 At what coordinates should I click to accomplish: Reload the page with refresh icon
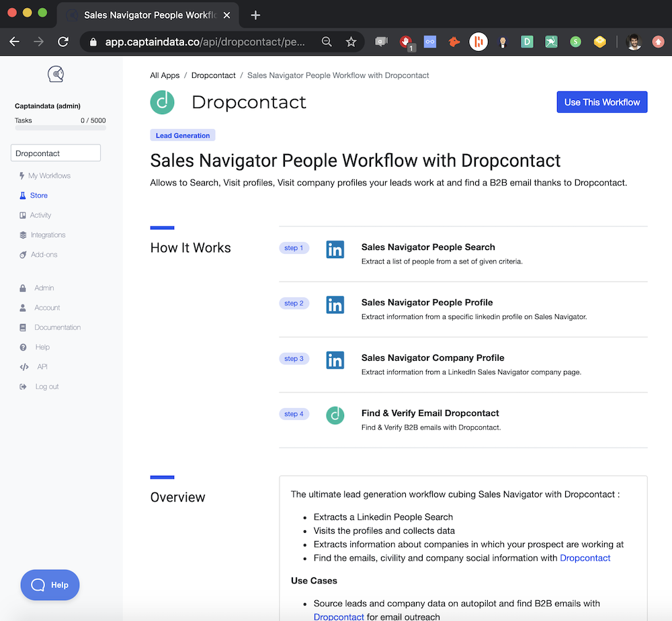[x=63, y=42]
